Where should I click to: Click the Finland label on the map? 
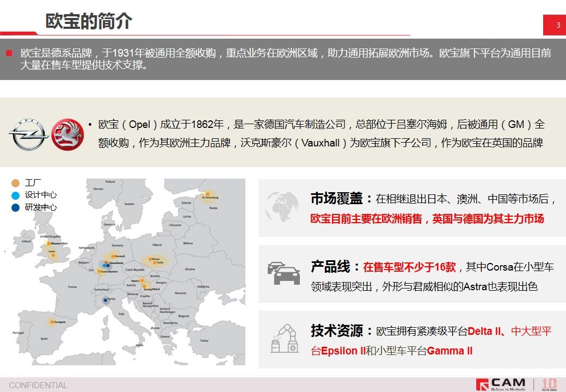(110, 181)
